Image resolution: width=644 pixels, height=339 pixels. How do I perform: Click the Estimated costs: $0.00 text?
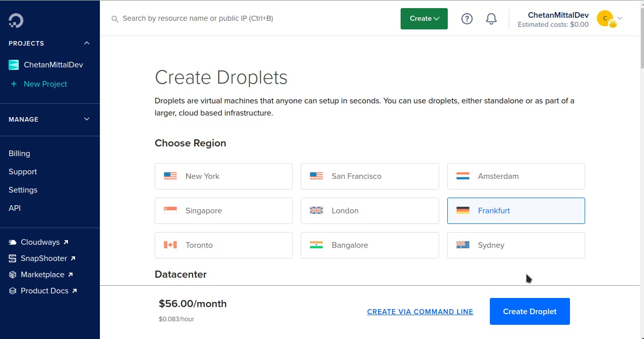click(553, 24)
